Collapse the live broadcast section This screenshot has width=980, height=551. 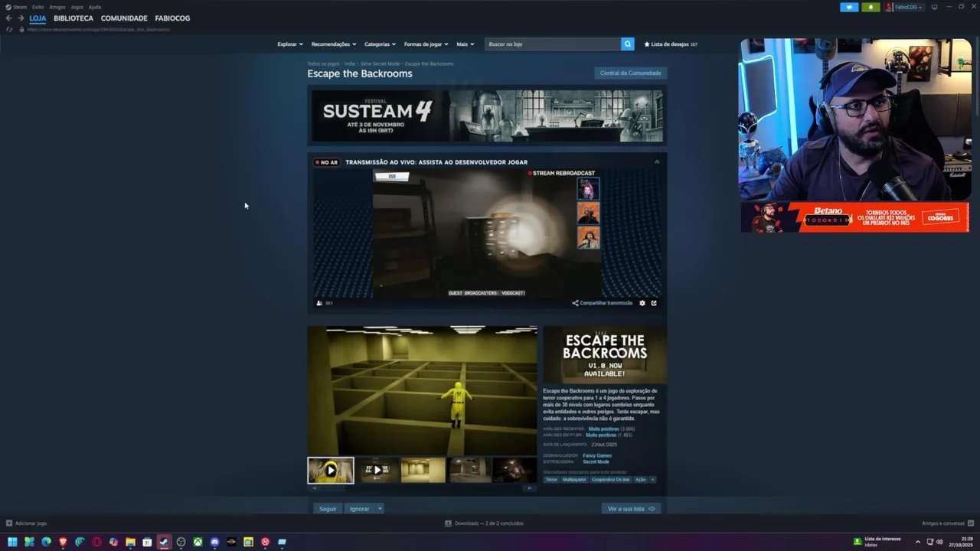tap(656, 162)
